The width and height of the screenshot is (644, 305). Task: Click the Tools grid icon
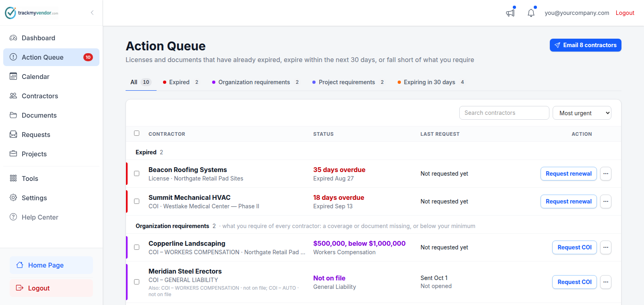tap(13, 178)
